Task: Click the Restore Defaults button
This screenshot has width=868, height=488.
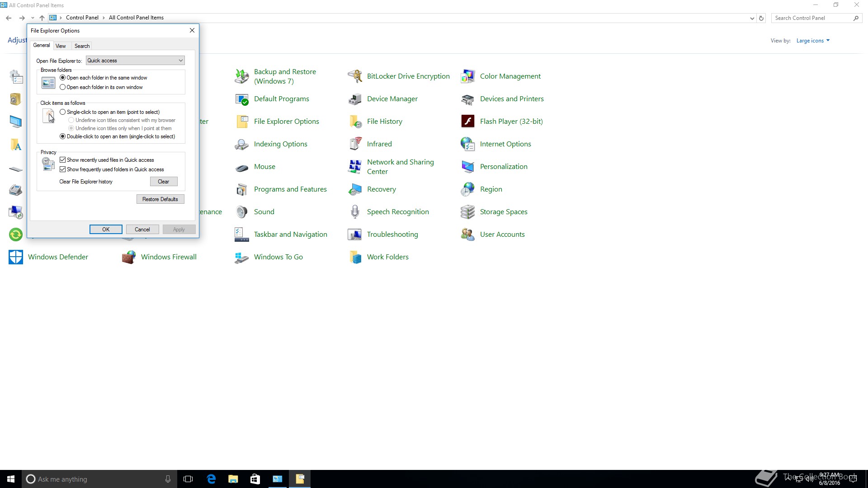Action: pos(160,199)
